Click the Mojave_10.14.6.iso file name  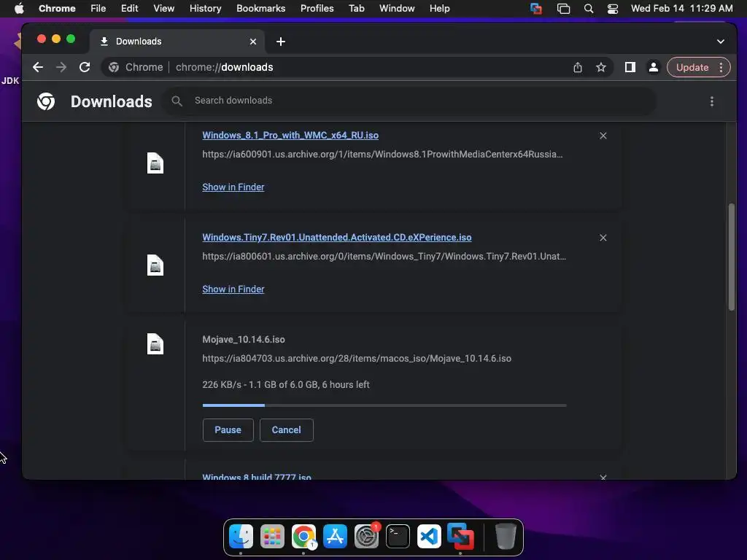[244, 340]
